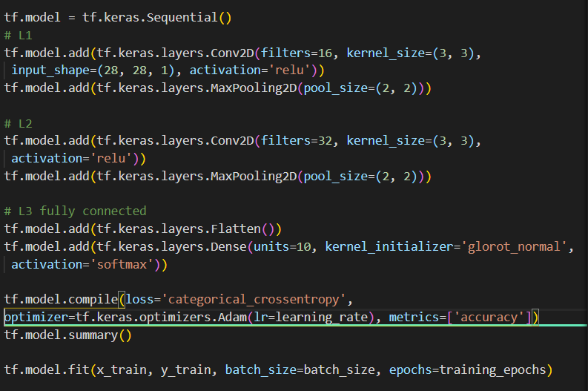Click 'filters=16' in the L1 Conv2D line

297,53
